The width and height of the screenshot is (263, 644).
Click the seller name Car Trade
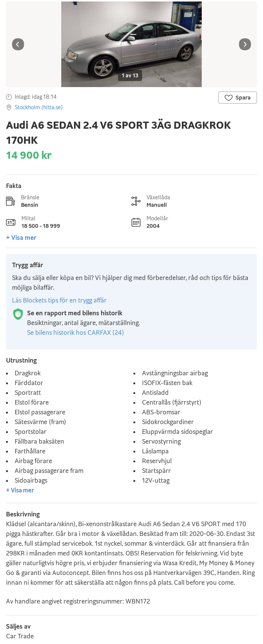point(20,636)
